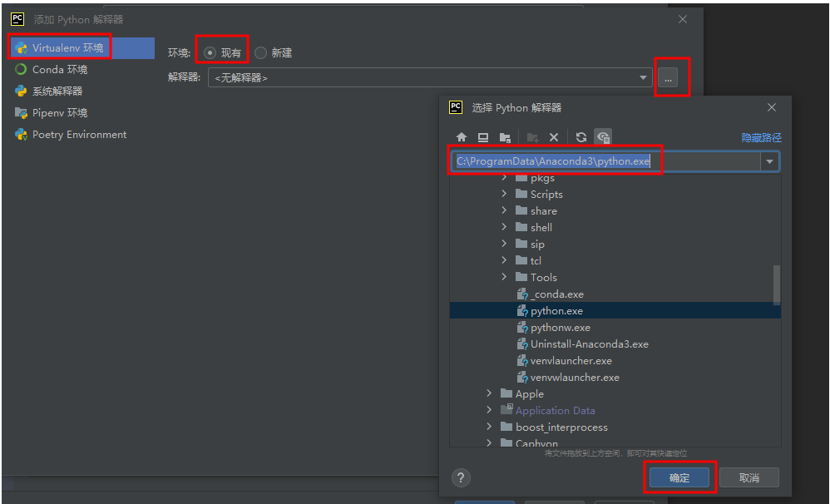Click the help question mark button

tap(461, 478)
